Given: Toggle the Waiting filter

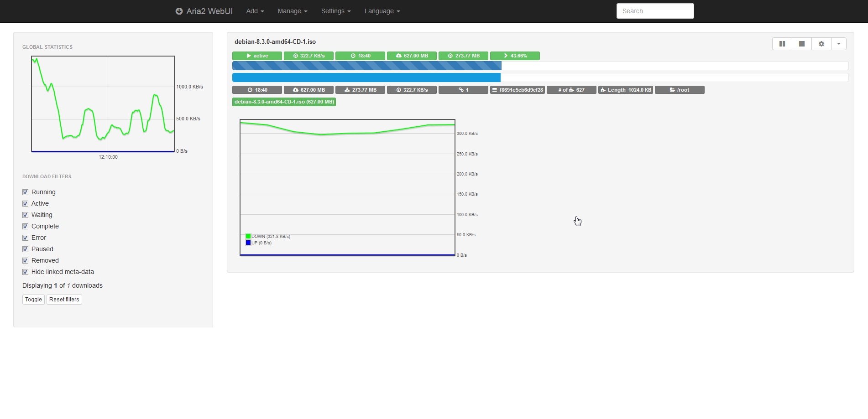Looking at the screenshot, I should [x=26, y=215].
